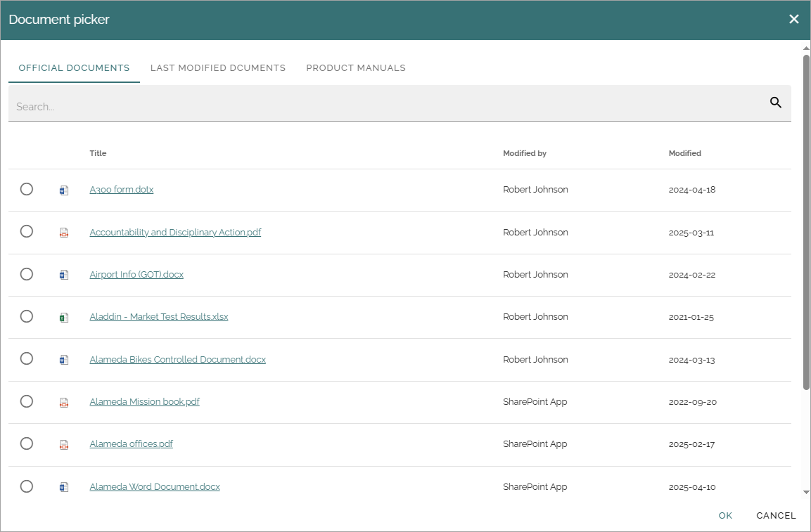Viewport: 811px width, 532px height.
Task: Open Airport Info (GOT).docx link
Action: [136, 275]
